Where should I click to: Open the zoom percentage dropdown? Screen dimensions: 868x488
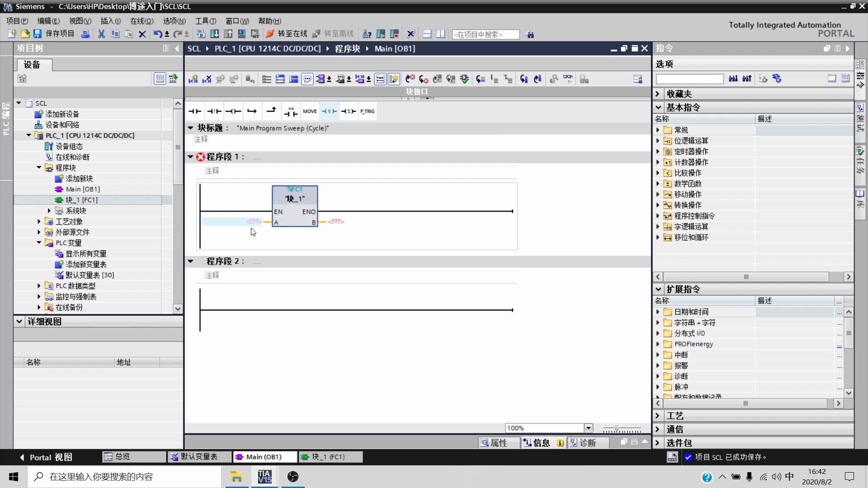tap(588, 428)
